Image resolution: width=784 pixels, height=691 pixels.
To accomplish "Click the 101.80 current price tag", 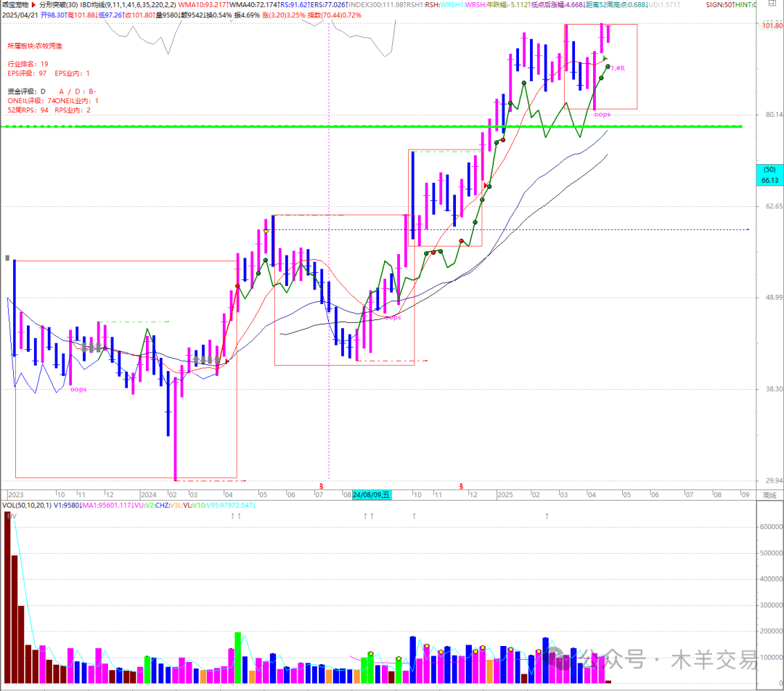I will coord(772,25).
